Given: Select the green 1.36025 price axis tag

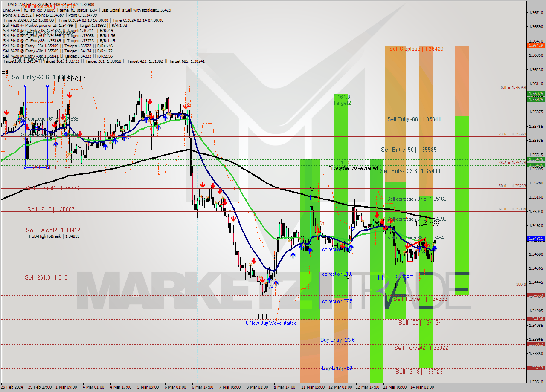Looking at the screenshot, I should click(x=536, y=93).
